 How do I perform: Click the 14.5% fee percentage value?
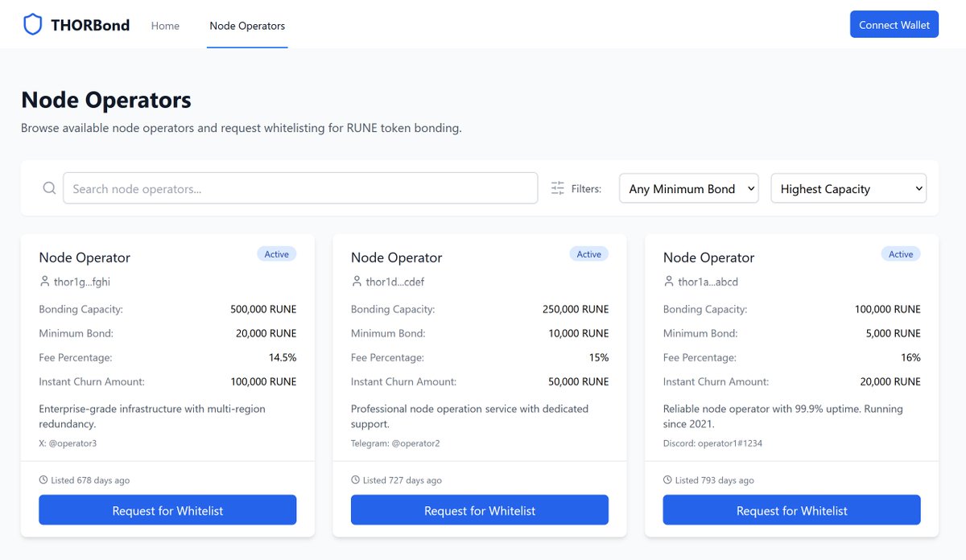pyautogui.click(x=283, y=357)
